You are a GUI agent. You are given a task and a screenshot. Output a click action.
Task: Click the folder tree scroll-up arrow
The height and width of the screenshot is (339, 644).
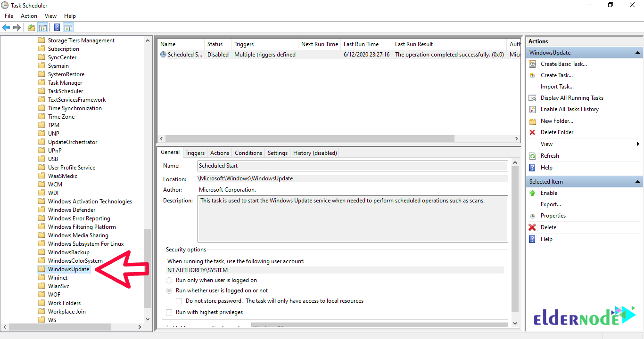pos(148,41)
